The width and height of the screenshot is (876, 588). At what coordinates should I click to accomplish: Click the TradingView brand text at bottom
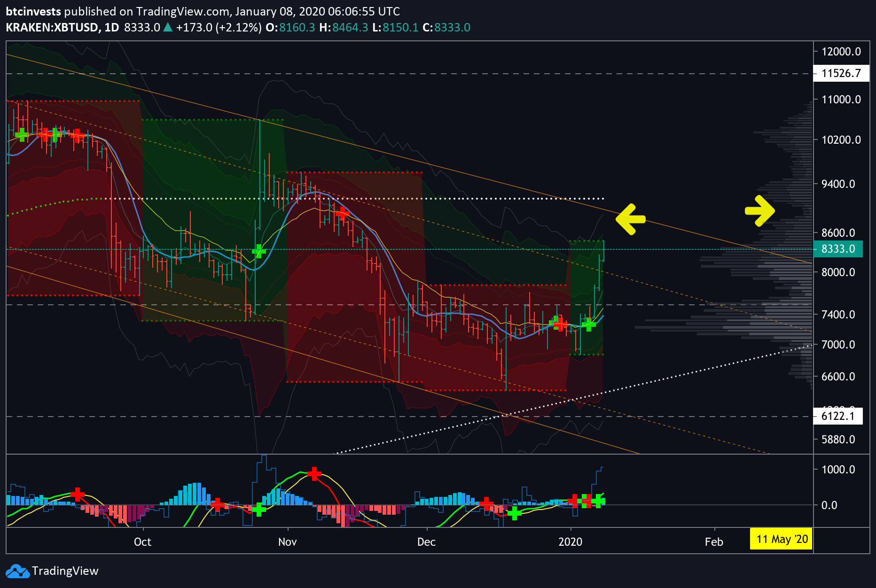click(x=65, y=571)
